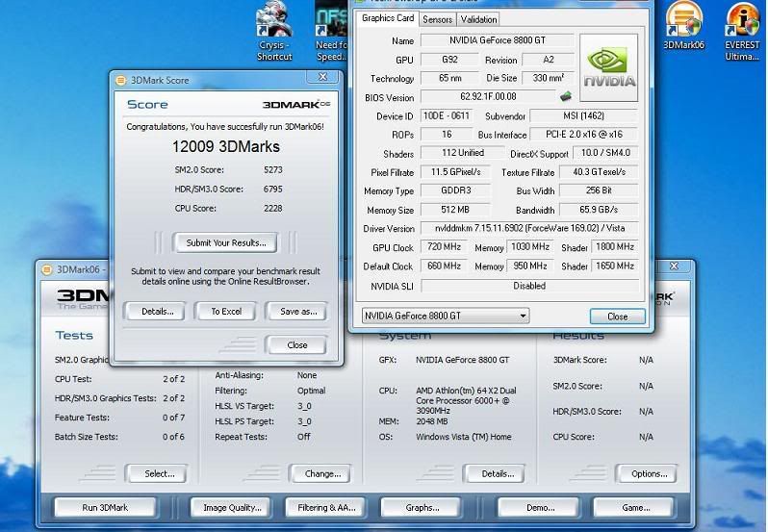Click the Default Clock value 660 MHz

(x=444, y=266)
